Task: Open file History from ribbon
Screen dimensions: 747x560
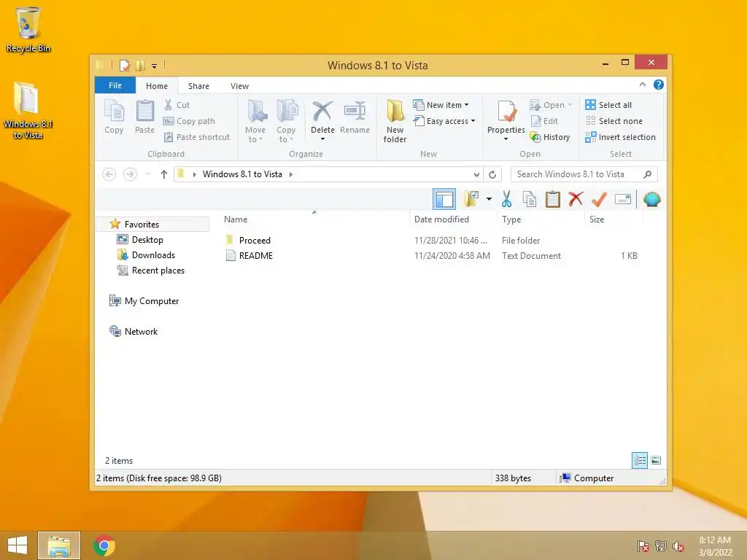Action: [550, 137]
